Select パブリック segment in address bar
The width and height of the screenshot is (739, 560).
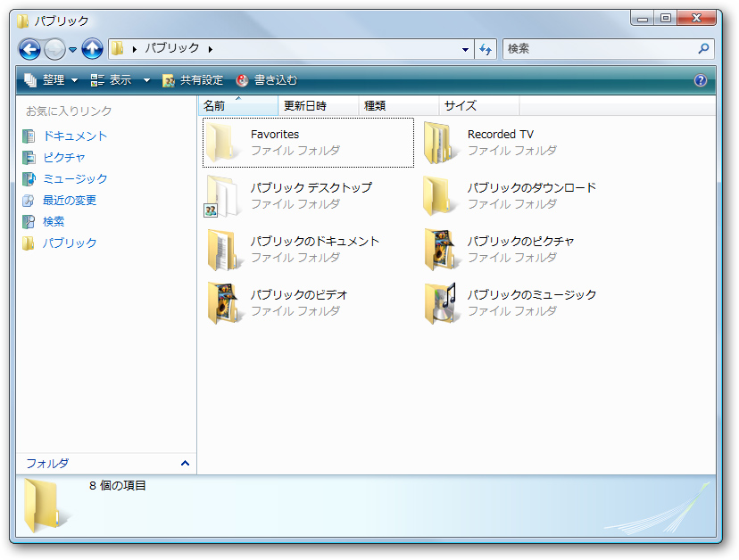coord(172,48)
